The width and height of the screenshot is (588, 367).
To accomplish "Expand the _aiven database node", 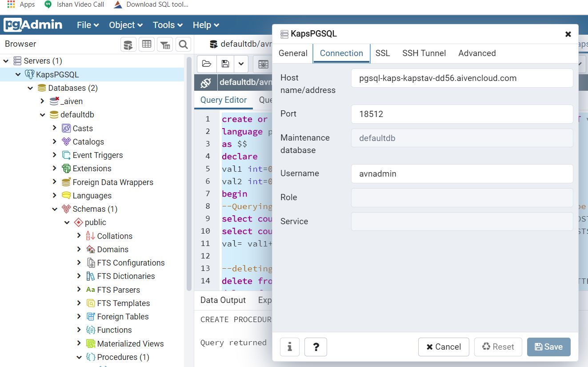I will pos(42,101).
